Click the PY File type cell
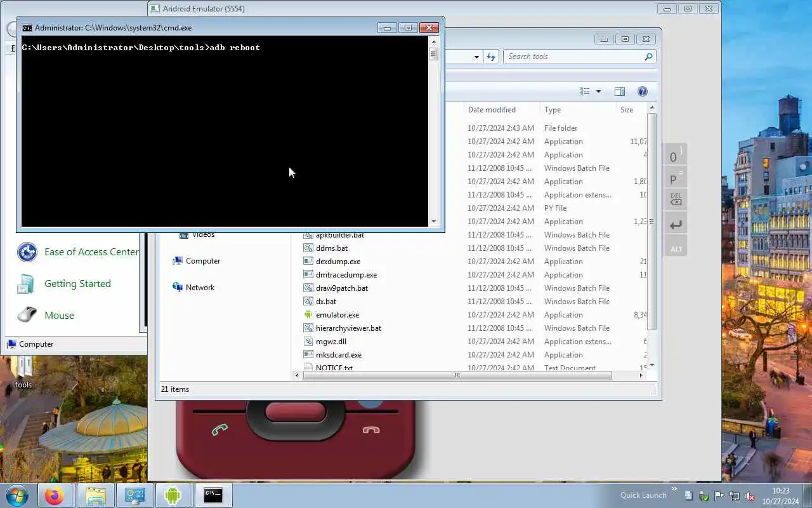812x508 pixels. 555,208
